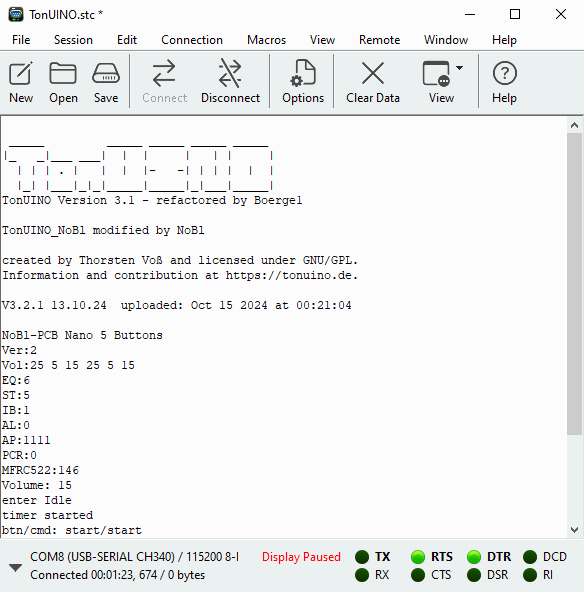The image size is (584, 592).
Task: Click the 'Display Paused' status text
Action: coord(301,557)
